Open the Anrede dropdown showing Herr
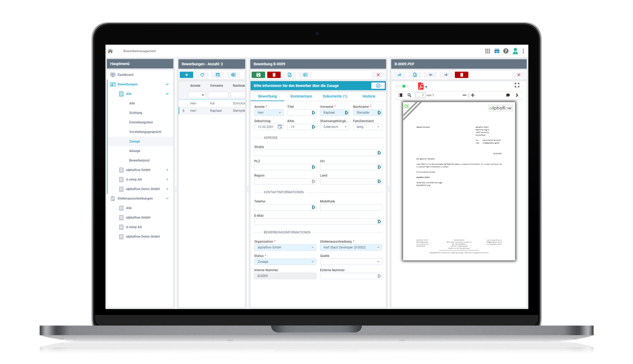The width and height of the screenshot is (633, 364). pos(268,112)
